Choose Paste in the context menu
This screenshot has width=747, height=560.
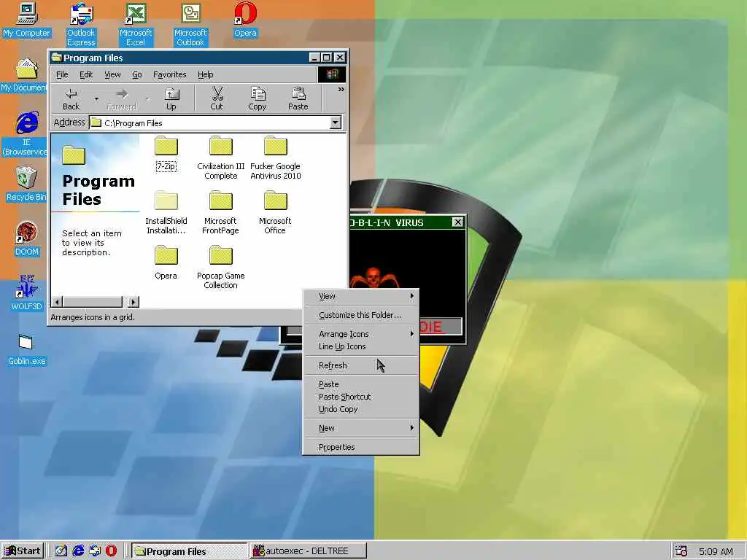(361, 384)
